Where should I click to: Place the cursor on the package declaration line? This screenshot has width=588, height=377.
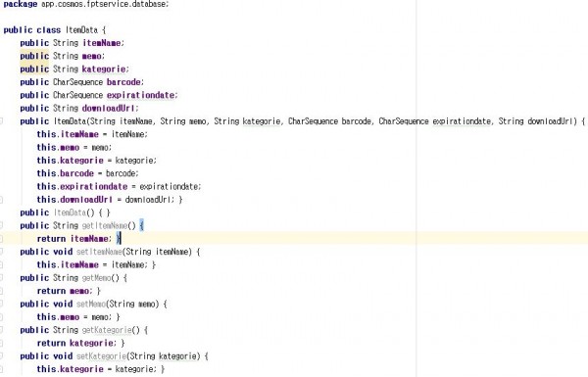point(86,4)
